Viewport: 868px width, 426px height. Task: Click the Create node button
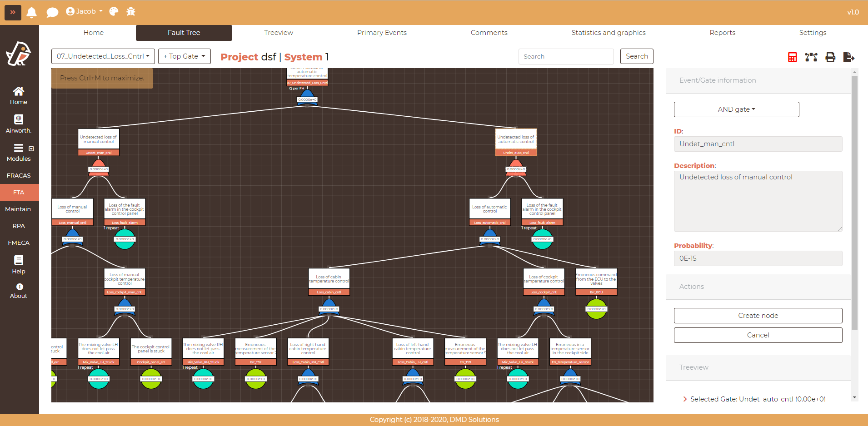758,316
